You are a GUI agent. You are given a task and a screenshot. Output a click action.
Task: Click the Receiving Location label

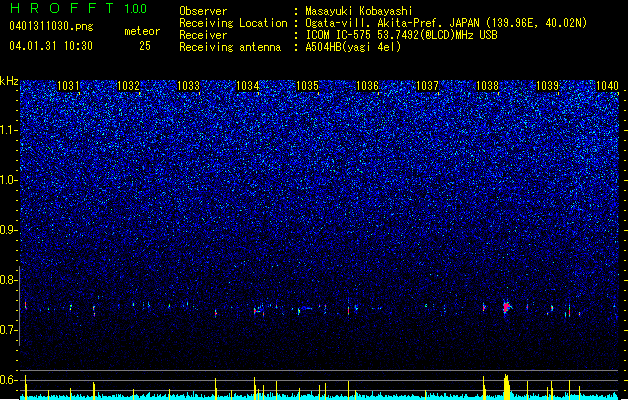233,23
